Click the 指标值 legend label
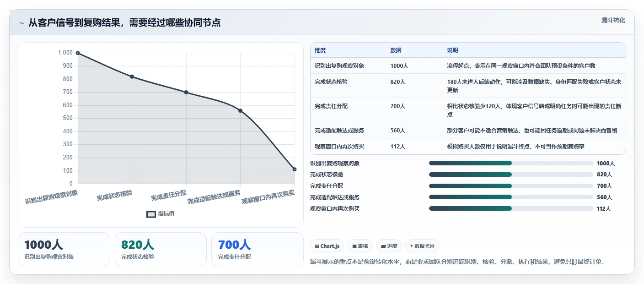The width and height of the screenshot is (644, 284). [x=166, y=214]
